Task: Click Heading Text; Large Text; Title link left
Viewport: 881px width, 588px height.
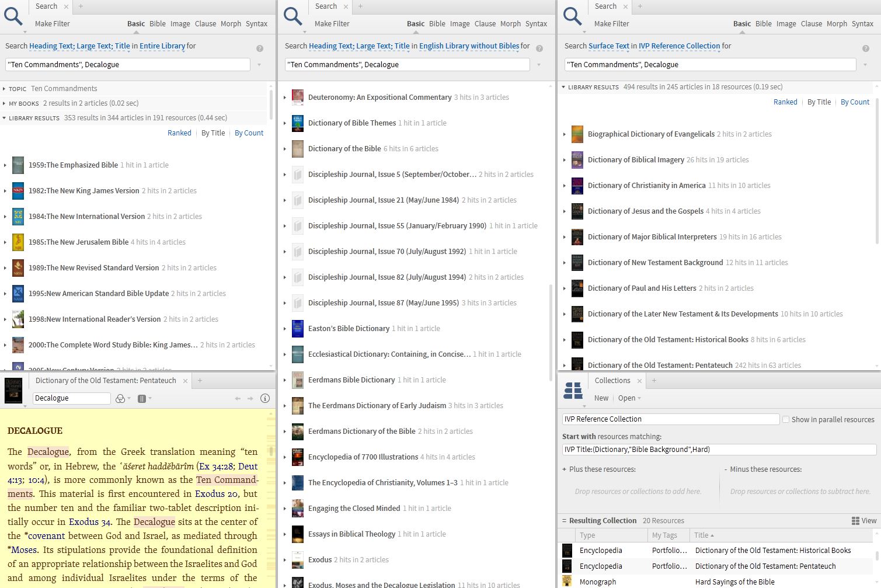Action: 79,46
